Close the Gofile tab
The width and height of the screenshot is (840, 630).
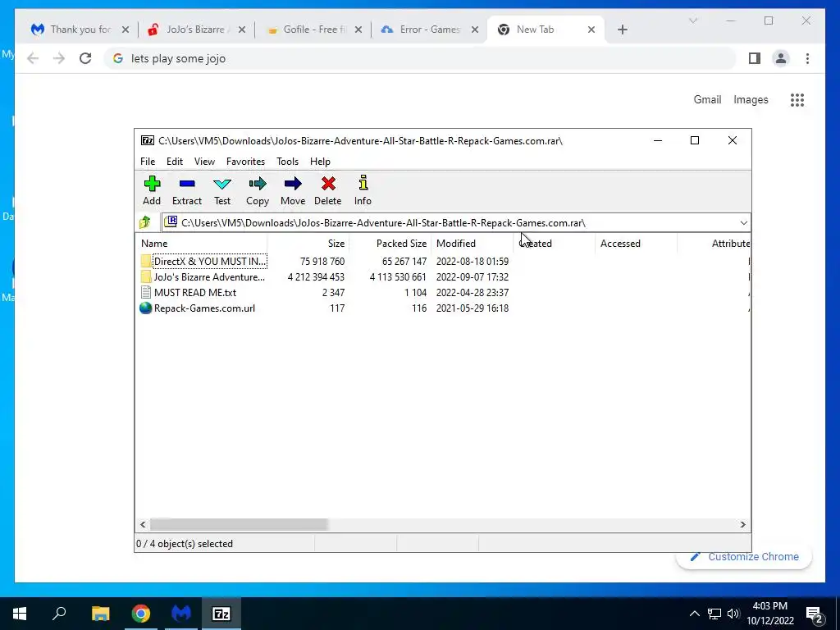click(x=358, y=30)
